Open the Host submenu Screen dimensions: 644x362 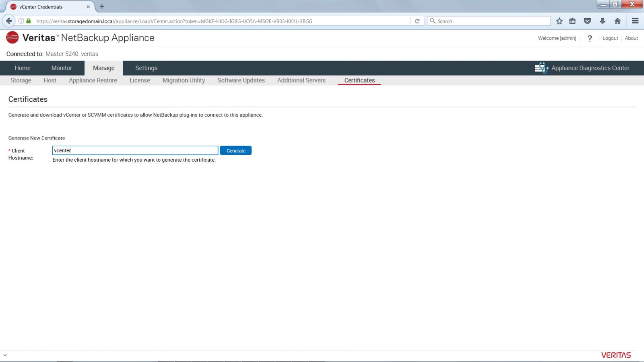[x=50, y=80]
